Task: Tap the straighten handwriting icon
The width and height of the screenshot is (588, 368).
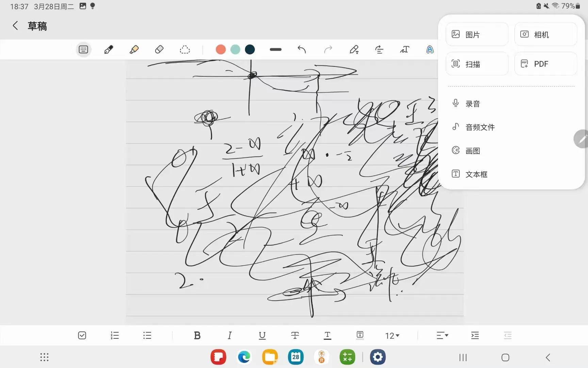Action: pyautogui.click(x=379, y=50)
